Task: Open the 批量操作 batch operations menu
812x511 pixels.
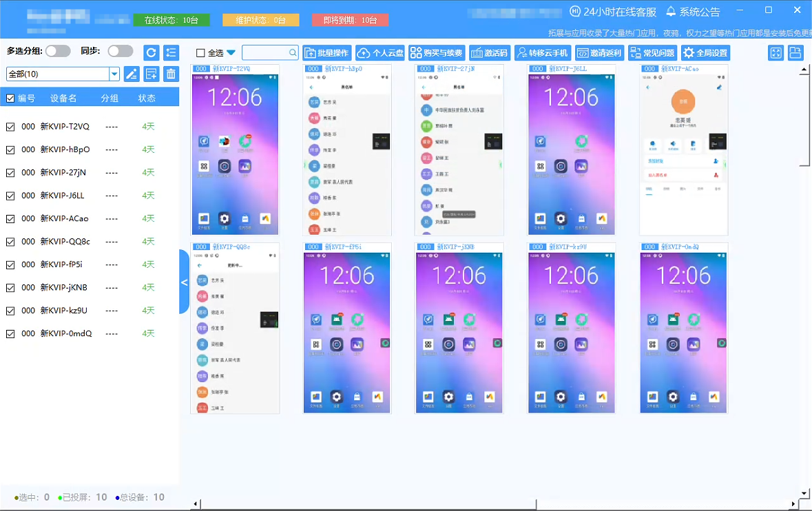Action: [x=326, y=53]
